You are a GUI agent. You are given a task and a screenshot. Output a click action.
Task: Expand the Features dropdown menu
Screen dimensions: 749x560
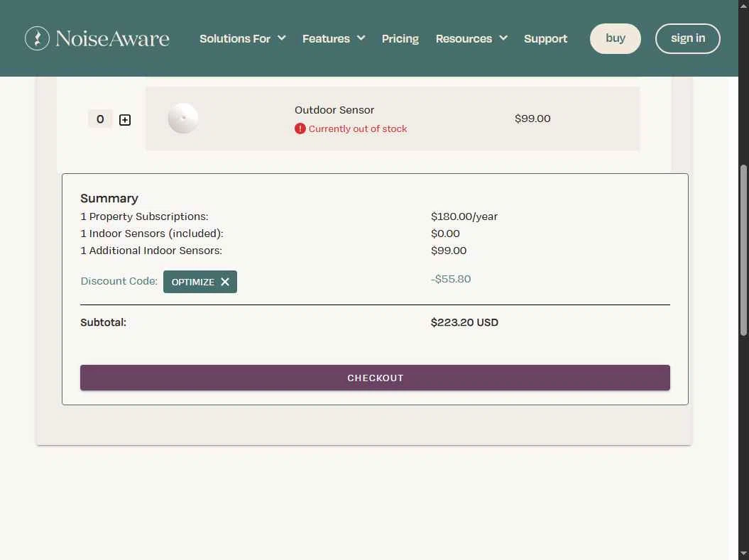coord(334,38)
